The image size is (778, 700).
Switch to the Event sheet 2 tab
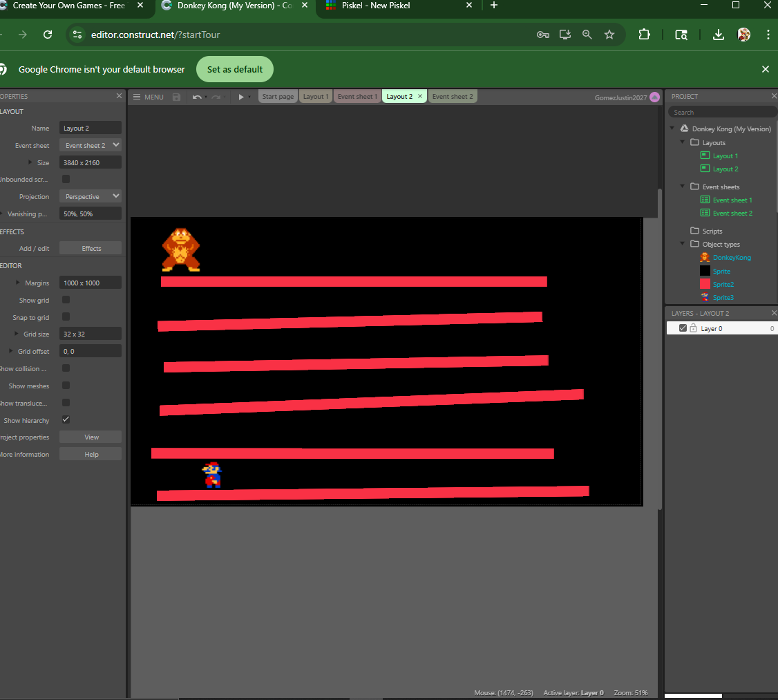pos(453,96)
